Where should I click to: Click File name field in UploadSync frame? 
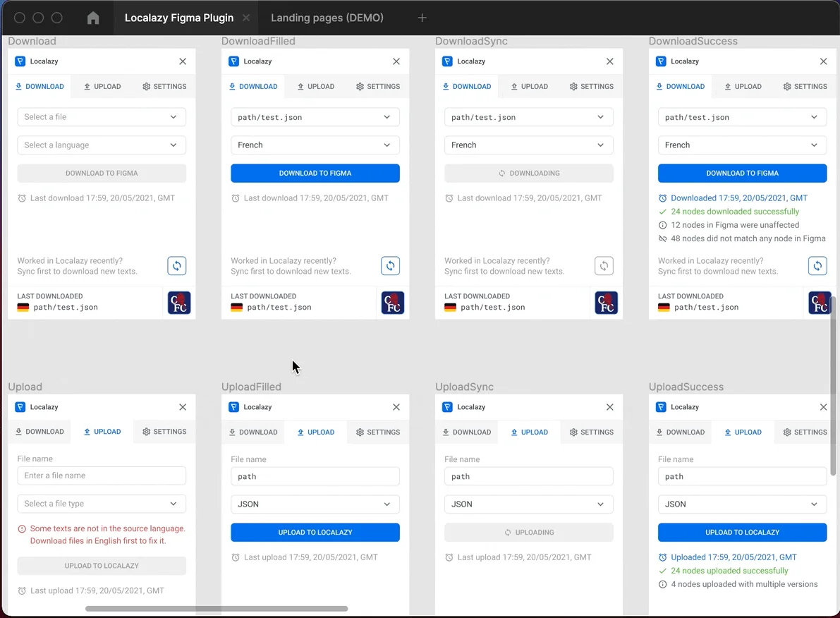click(x=529, y=476)
